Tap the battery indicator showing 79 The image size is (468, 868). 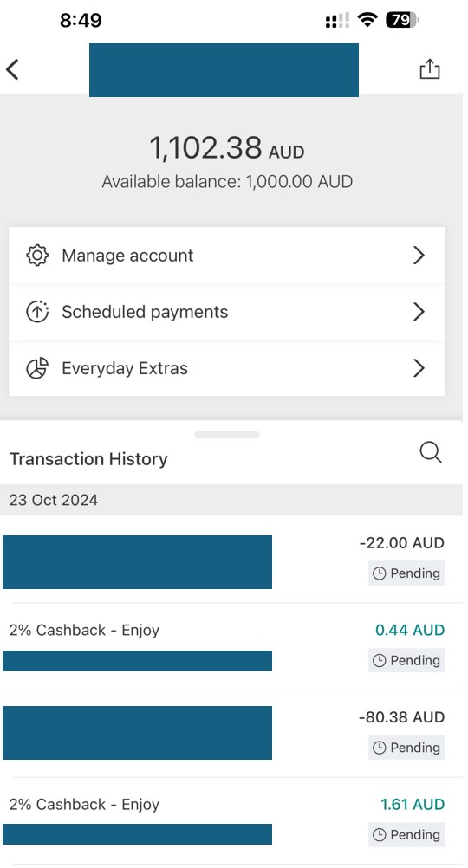pos(401,21)
